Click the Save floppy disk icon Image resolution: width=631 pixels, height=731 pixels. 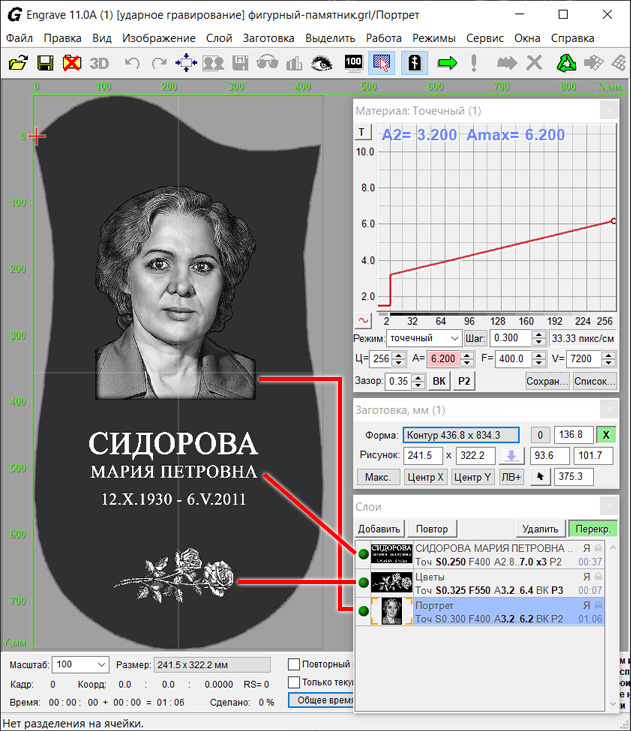[x=45, y=63]
